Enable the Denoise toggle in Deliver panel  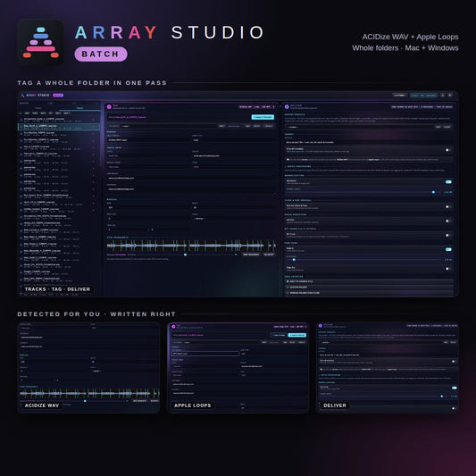pos(448,221)
